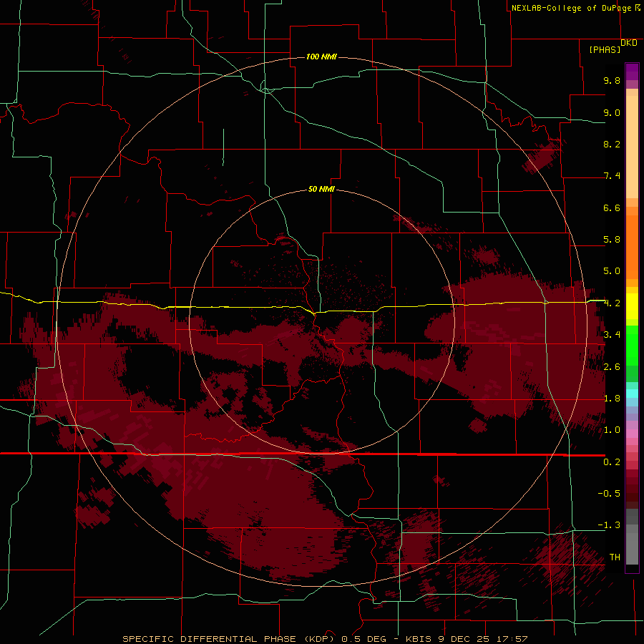Click the yellow swatch beside 4.2

(x=632, y=306)
